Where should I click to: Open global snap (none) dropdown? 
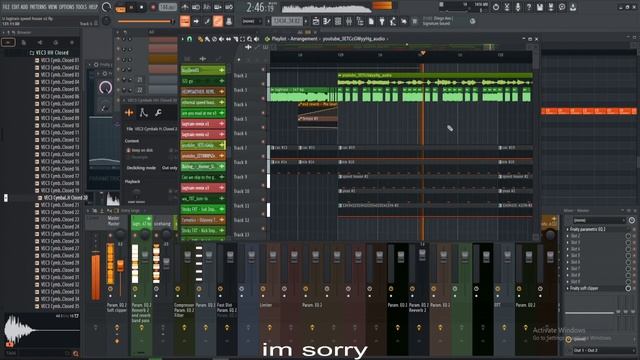(x=251, y=21)
